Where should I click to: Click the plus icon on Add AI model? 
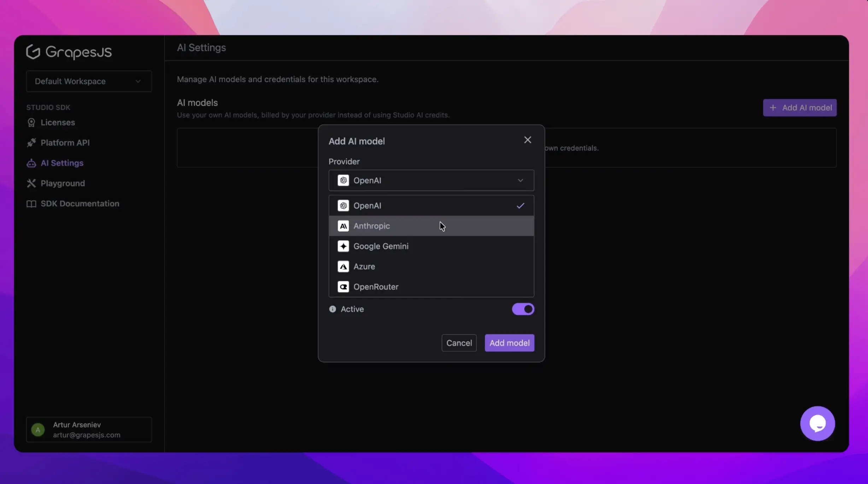tap(773, 107)
